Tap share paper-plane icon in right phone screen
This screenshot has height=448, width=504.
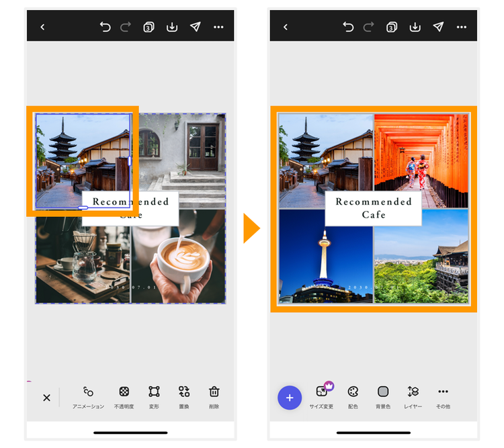438,27
